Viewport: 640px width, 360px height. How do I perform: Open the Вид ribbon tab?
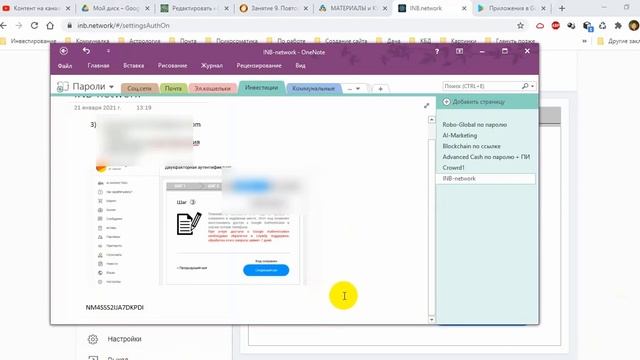pos(300,66)
